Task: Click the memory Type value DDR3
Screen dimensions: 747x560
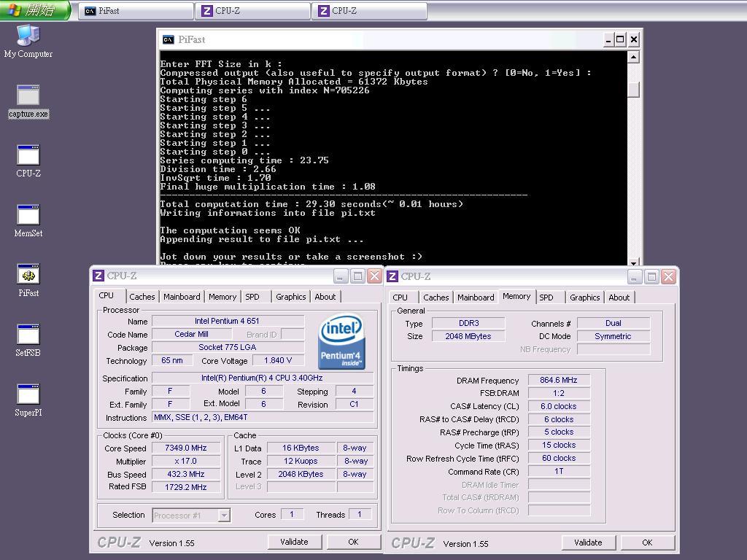Action: [468, 323]
